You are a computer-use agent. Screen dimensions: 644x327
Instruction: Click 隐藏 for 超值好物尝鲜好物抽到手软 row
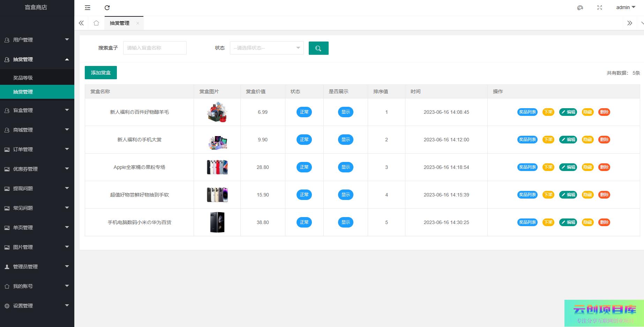tap(587, 195)
